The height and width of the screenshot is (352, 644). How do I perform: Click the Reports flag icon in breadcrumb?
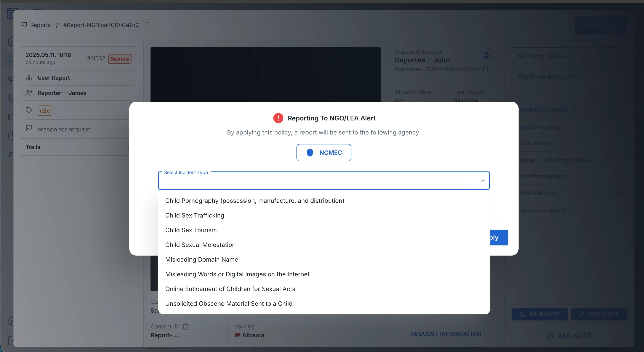point(24,25)
